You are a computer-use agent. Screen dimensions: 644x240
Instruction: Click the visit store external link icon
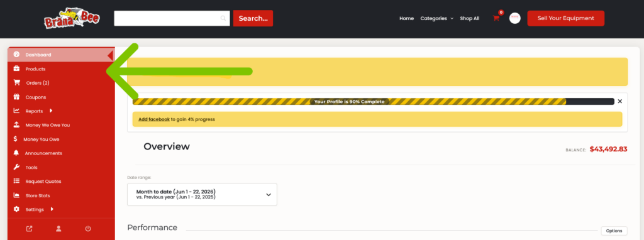pos(29,229)
